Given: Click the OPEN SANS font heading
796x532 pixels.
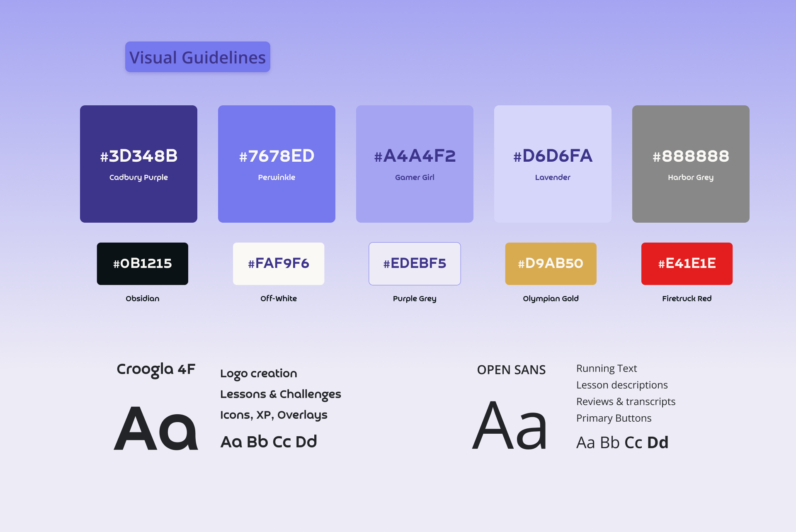Looking at the screenshot, I should coord(511,369).
